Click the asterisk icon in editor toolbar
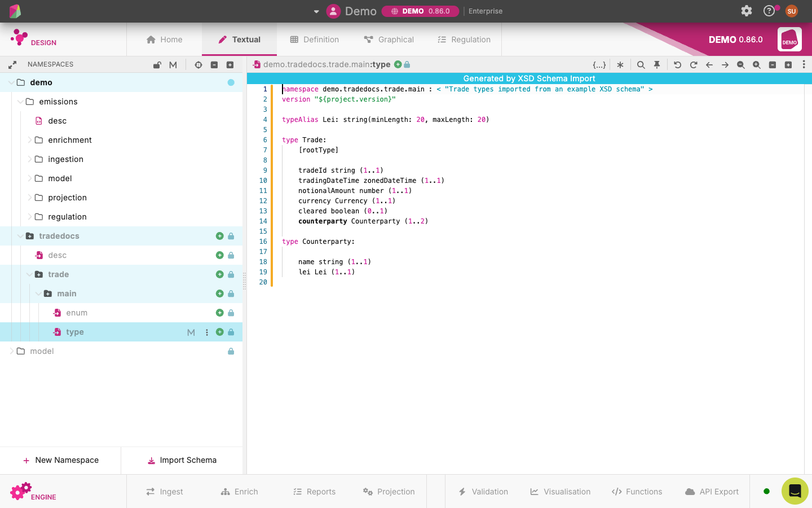Image resolution: width=812 pixels, height=508 pixels. [x=620, y=65]
